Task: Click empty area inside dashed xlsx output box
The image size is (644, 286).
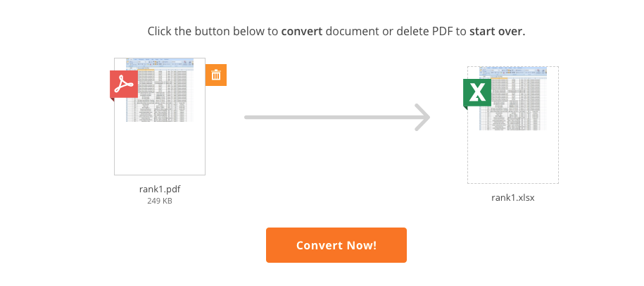Action: point(513,156)
